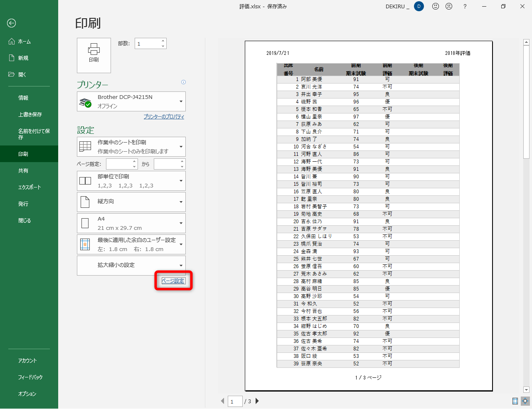Click the current page number field
532x409 pixels.
235,402
